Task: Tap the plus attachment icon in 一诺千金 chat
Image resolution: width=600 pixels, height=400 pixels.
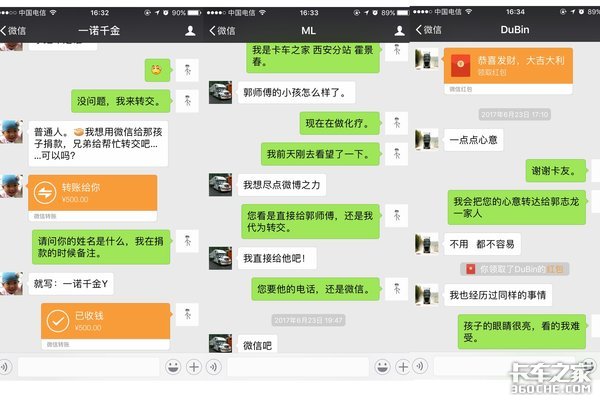Action: coord(193,367)
